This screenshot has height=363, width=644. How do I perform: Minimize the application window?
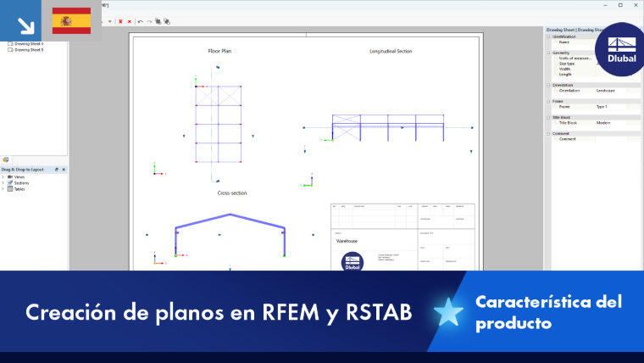pyautogui.click(x=605, y=5)
